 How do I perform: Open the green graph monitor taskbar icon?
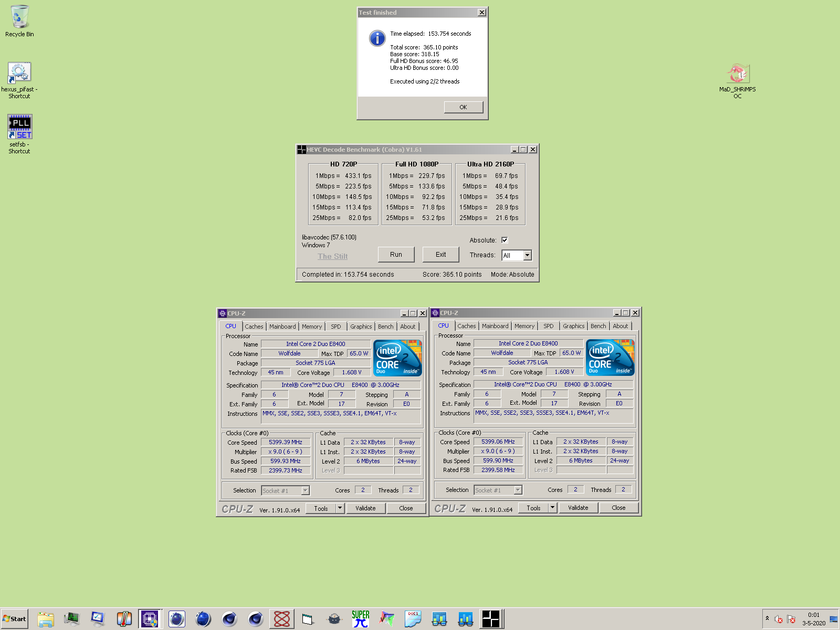click(x=72, y=619)
